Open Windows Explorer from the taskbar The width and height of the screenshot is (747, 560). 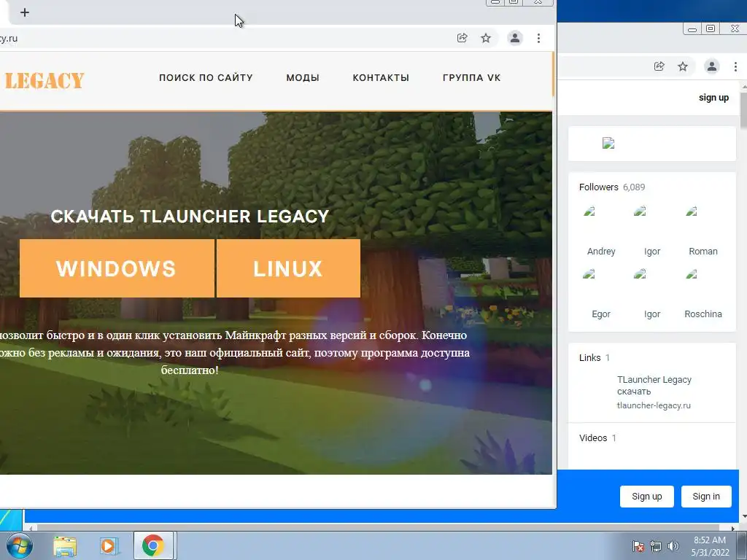(65, 545)
